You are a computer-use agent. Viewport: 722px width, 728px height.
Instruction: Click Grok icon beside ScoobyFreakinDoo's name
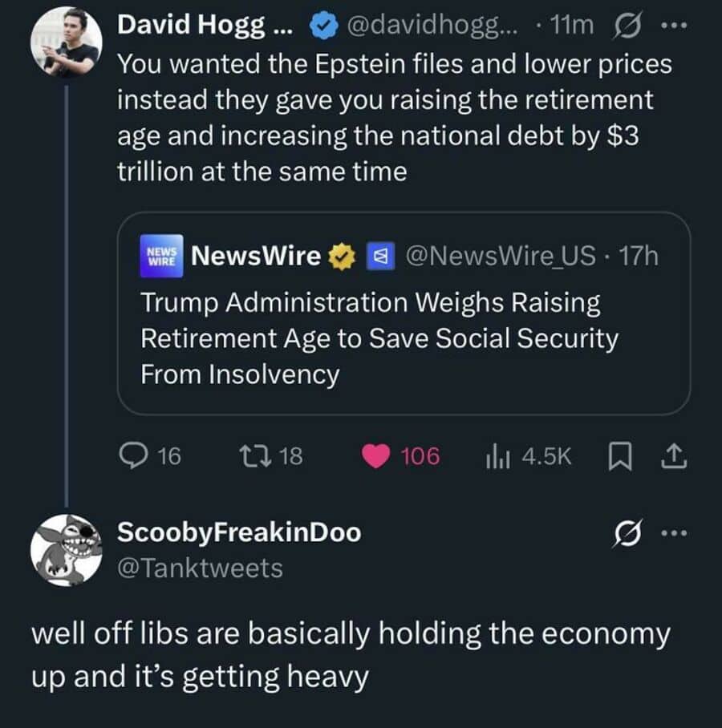click(x=625, y=532)
